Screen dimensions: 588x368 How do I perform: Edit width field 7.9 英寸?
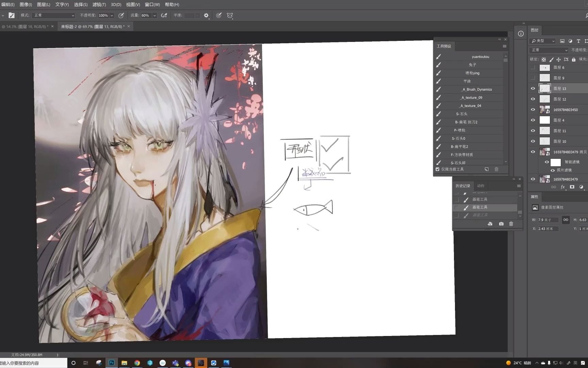pos(548,220)
